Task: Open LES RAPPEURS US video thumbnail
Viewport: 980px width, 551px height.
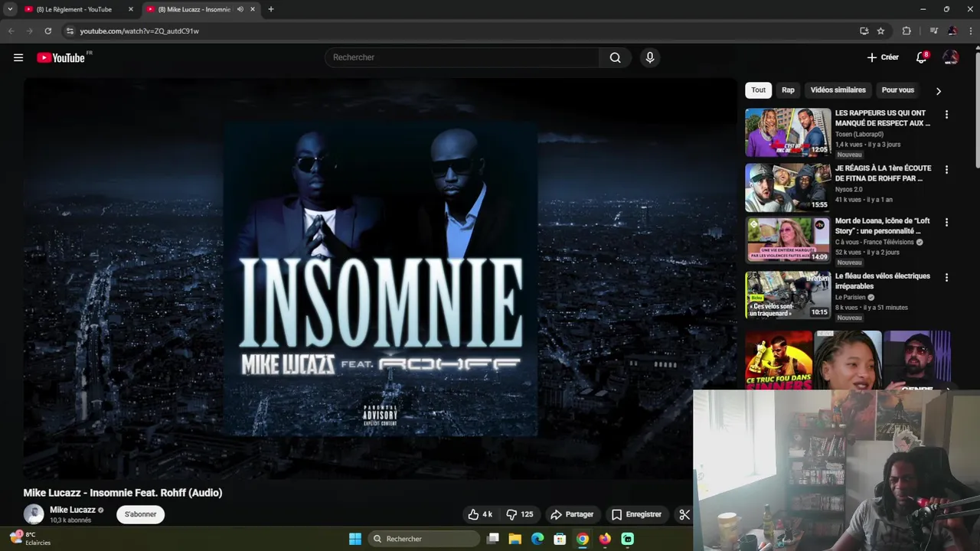Action: (x=788, y=132)
